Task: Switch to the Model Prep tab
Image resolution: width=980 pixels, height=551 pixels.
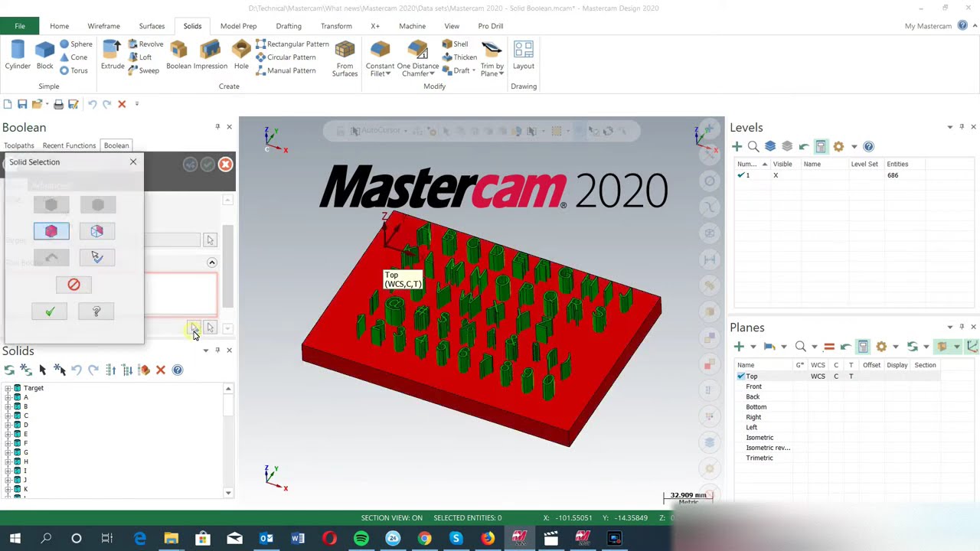Action: point(239,26)
